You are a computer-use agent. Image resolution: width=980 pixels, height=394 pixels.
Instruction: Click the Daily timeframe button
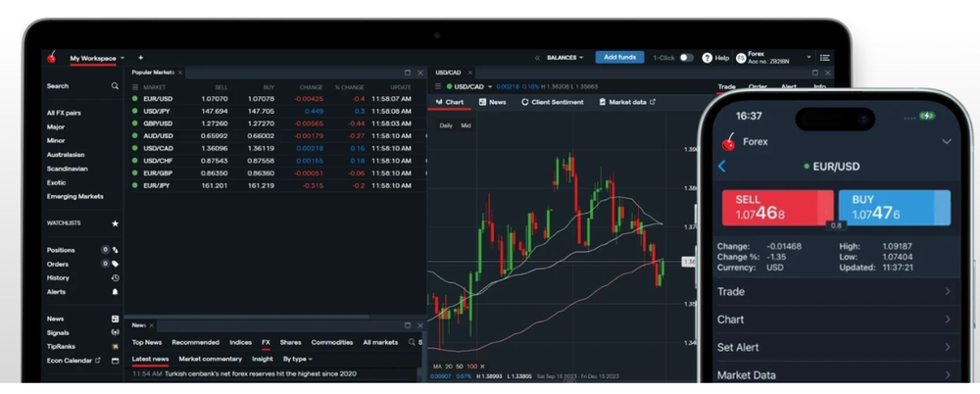tap(446, 125)
